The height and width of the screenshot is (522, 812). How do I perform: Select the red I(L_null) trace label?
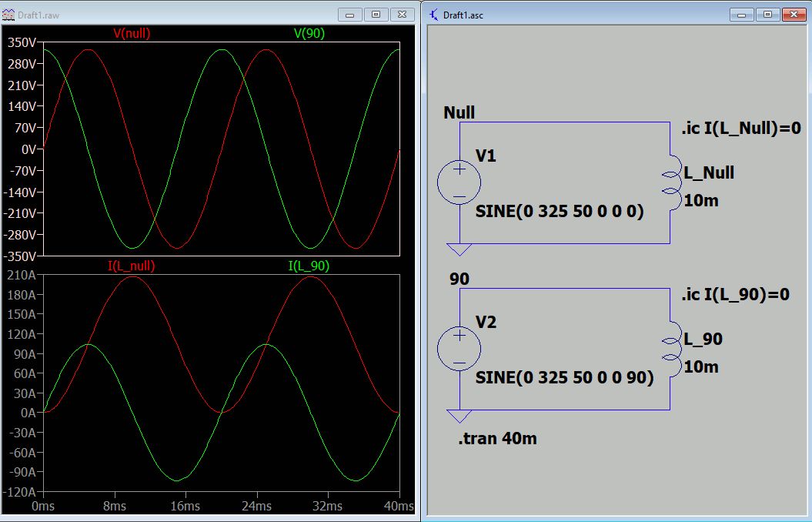[x=132, y=266]
